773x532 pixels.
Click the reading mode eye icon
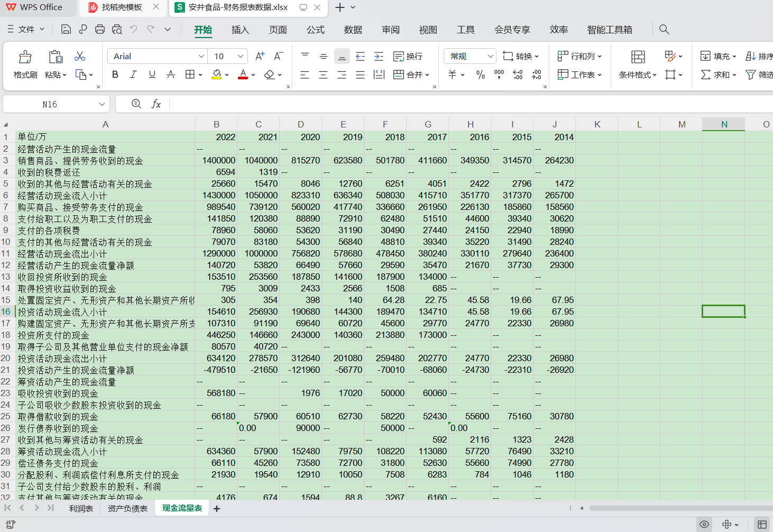pos(704,525)
